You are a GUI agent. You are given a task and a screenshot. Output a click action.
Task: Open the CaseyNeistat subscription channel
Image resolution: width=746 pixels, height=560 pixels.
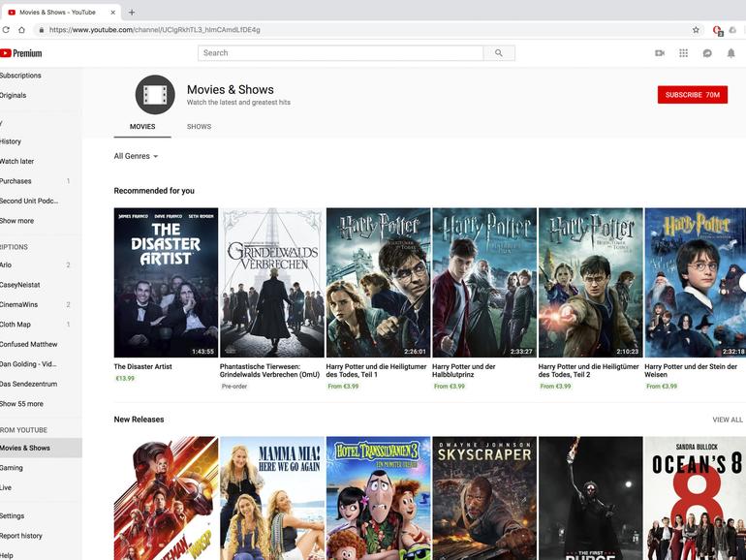coord(20,285)
